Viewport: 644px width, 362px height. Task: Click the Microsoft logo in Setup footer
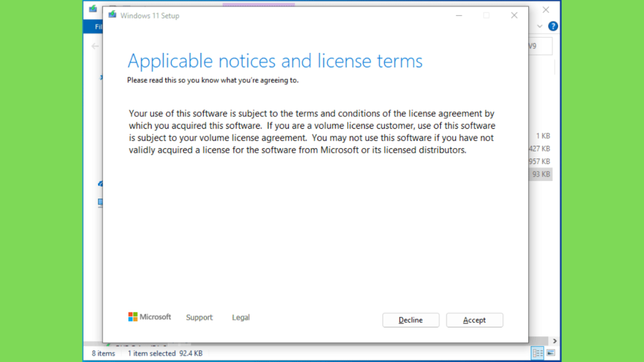pos(150,317)
